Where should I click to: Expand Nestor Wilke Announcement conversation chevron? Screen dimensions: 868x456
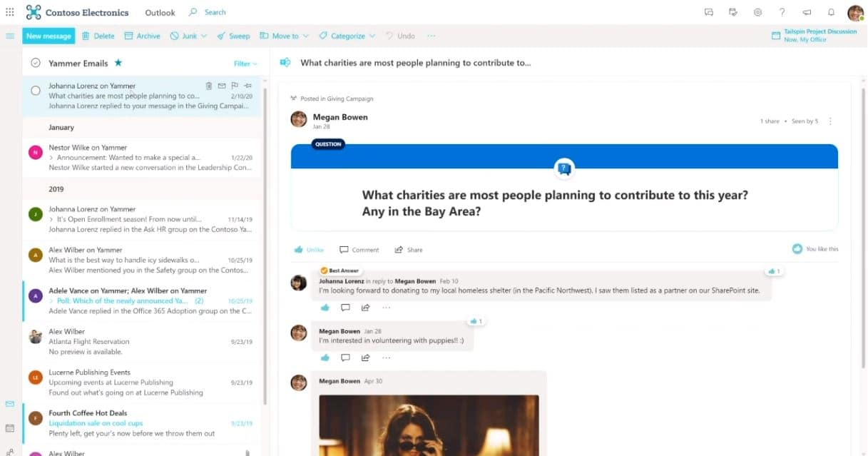[x=51, y=158]
